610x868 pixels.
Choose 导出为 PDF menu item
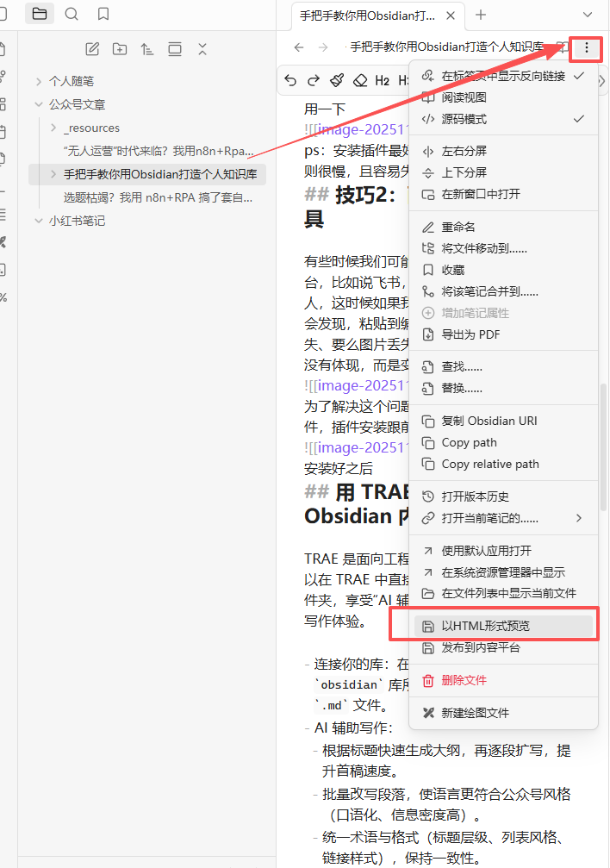click(470, 334)
